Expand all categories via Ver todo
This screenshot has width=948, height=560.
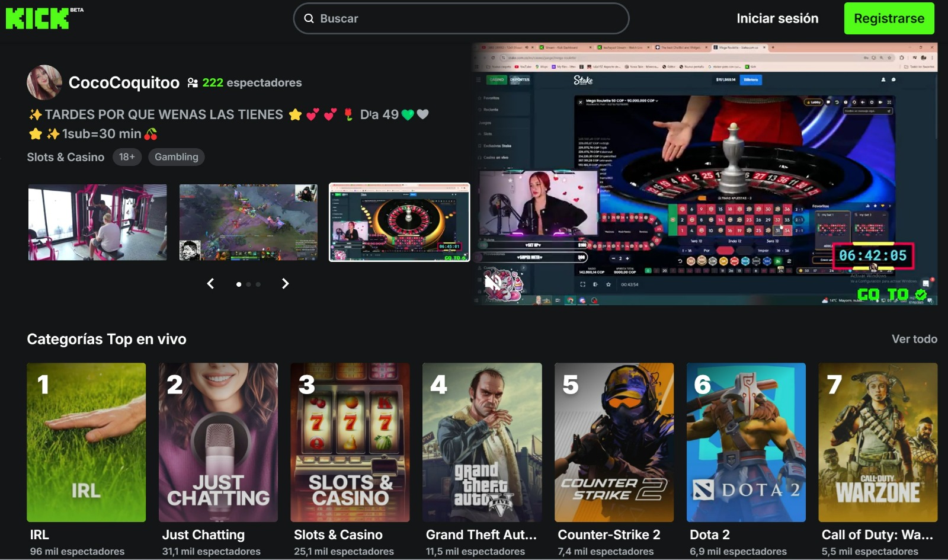[915, 338]
